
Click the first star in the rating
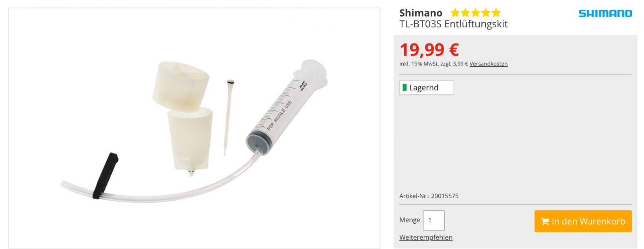(x=455, y=13)
